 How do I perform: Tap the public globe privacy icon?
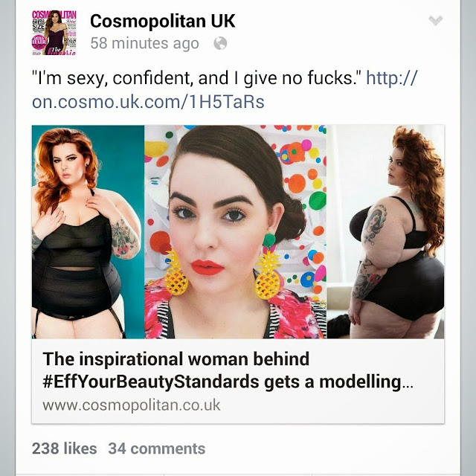point(220,43)
